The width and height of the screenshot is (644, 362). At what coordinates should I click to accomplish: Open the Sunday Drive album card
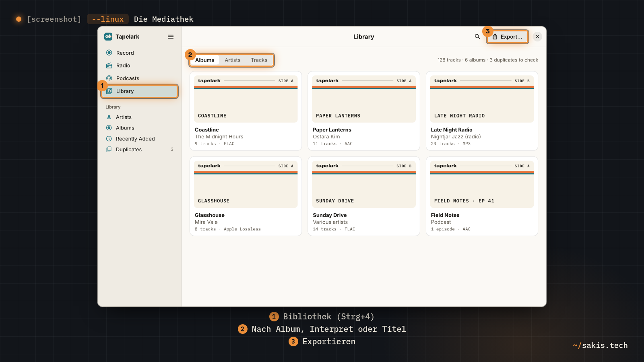point(364,196)
